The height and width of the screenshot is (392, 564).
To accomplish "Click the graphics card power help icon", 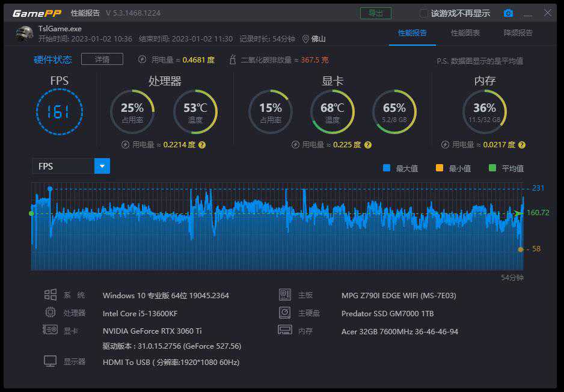I will (x=368, y=145).
